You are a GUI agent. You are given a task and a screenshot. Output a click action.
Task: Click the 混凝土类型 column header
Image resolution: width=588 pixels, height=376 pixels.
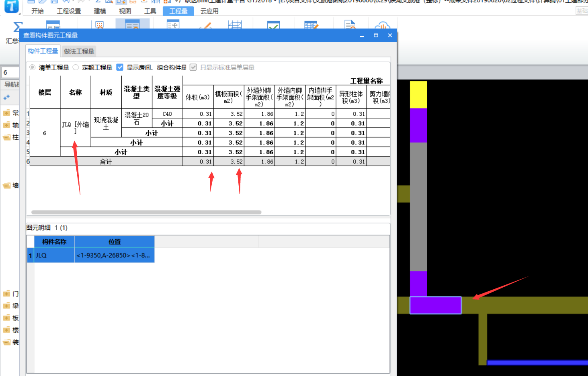pos(137,92)
